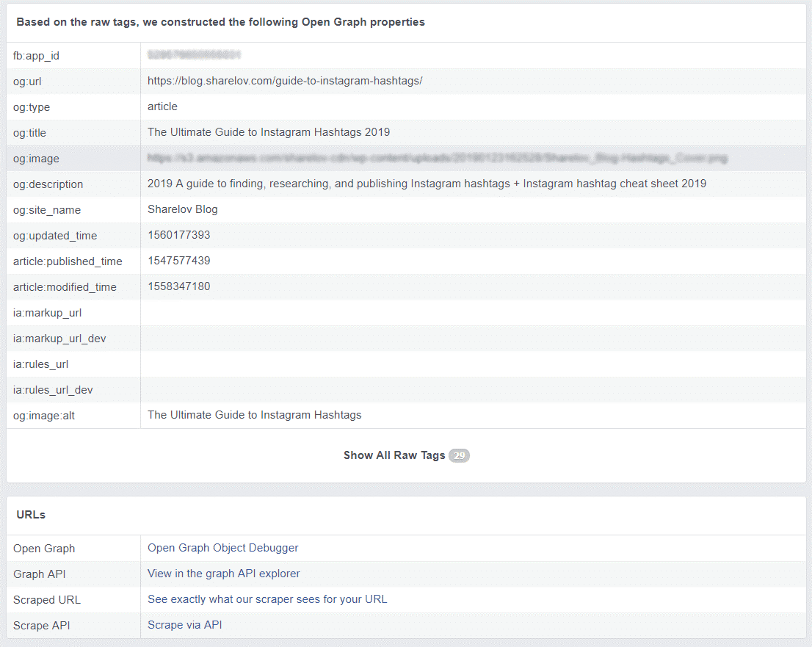Click the og:type value article
The width and height of the screenshot is (812, 647).
(x=162, y=106)
